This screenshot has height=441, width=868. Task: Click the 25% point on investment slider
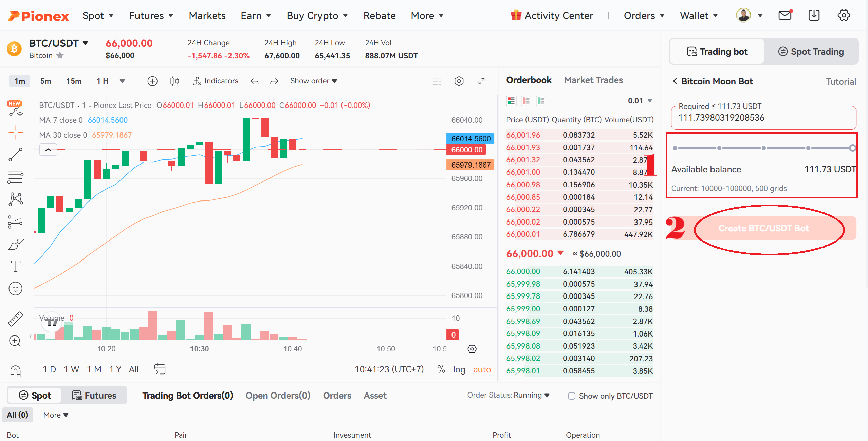719,148
